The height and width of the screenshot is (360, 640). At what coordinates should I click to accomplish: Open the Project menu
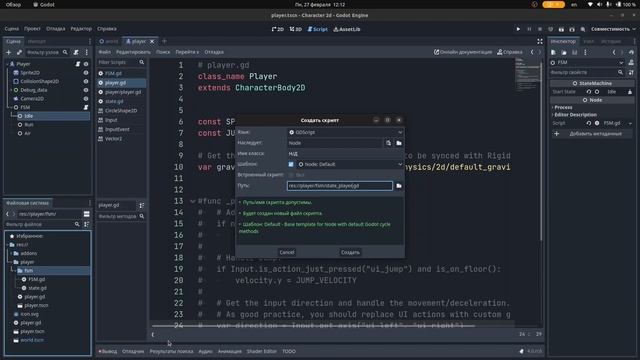[x=32, y=29]
